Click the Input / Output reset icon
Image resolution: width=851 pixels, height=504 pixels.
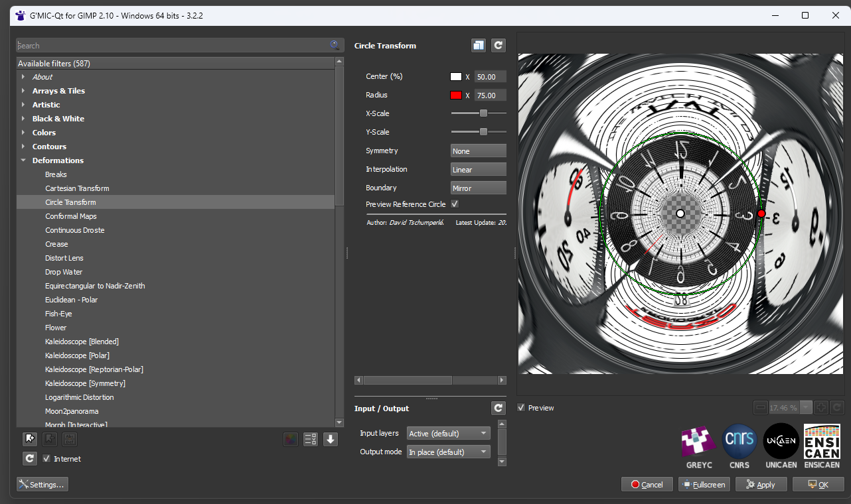[x=499, y=408]
